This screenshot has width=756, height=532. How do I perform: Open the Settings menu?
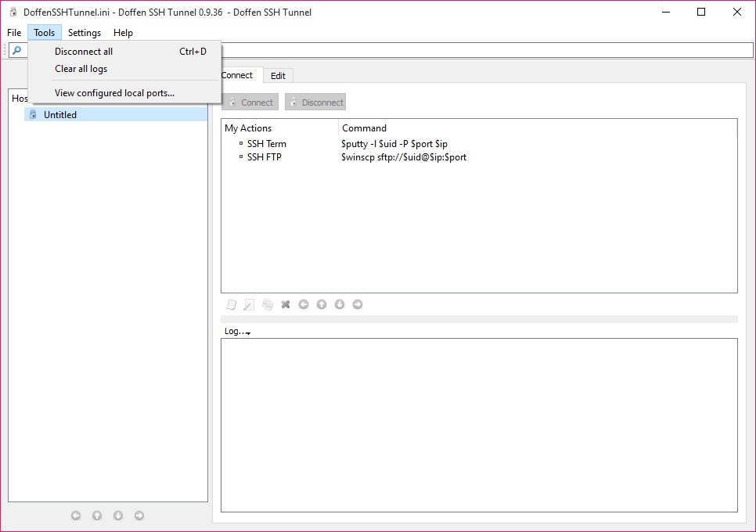85,33
